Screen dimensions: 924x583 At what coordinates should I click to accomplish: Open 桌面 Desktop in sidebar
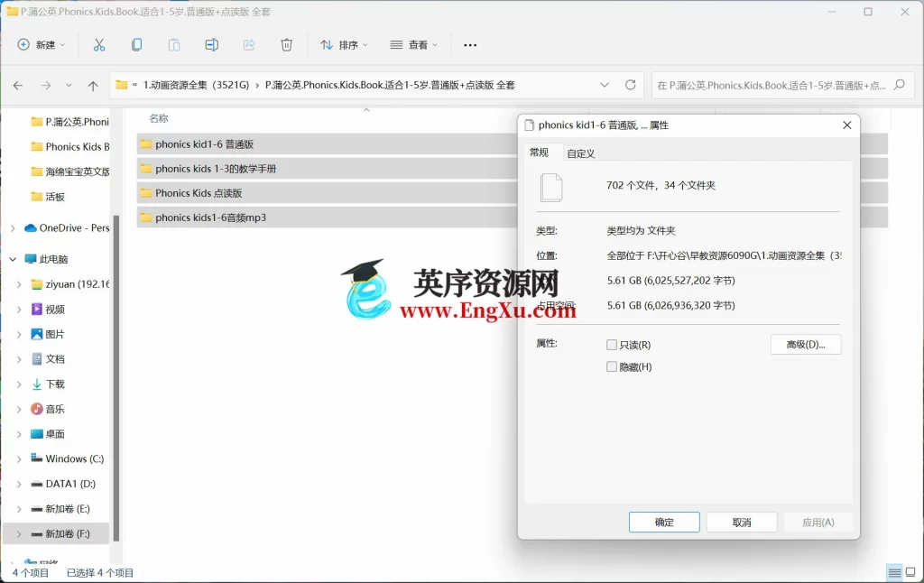point(48,434)
